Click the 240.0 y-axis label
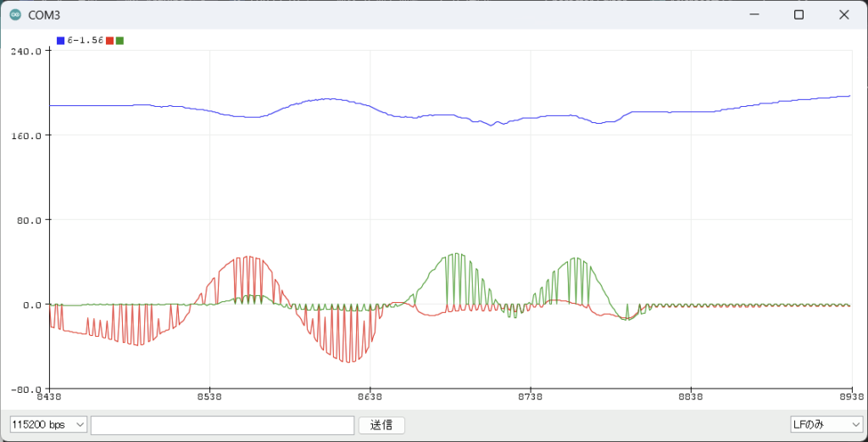This screenshot has height=442, width=868. [25, 51]
